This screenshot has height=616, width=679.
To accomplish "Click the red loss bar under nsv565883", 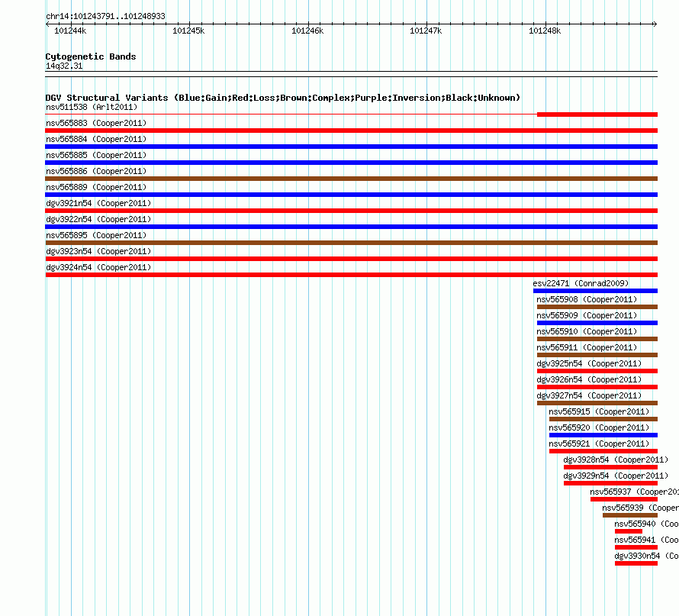I will click(351, 131).
